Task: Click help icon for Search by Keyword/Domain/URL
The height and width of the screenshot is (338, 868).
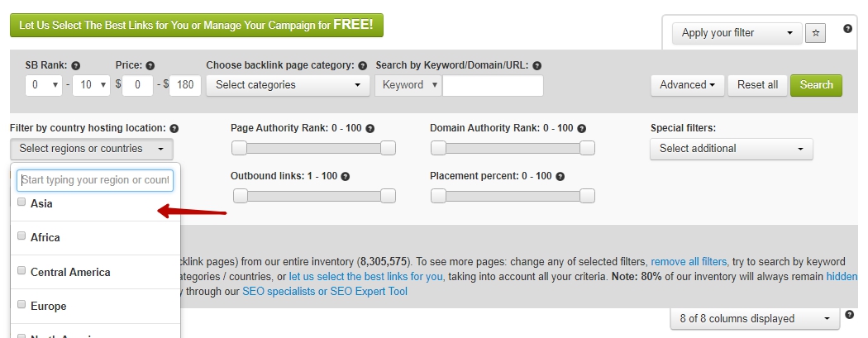Action: click(537, 65)
